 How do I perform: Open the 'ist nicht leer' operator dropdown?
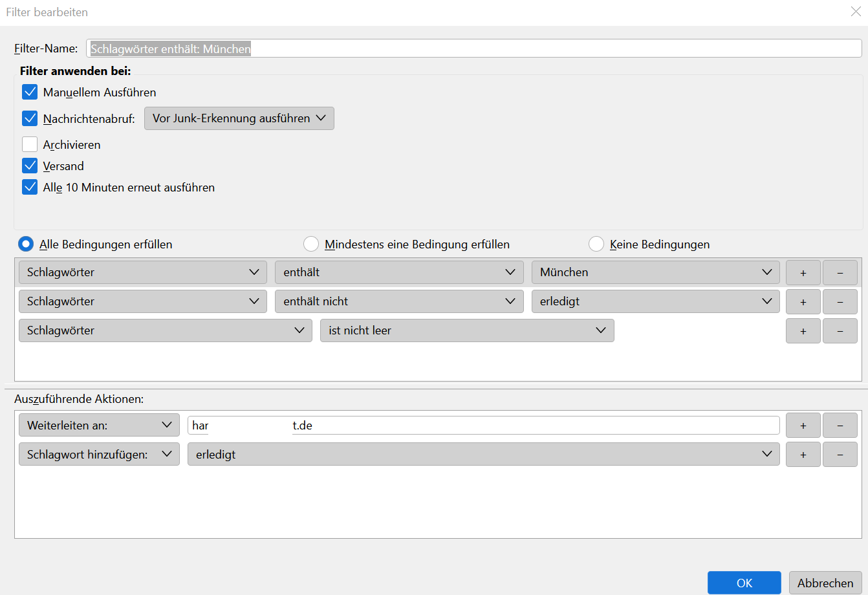(467, 330)
